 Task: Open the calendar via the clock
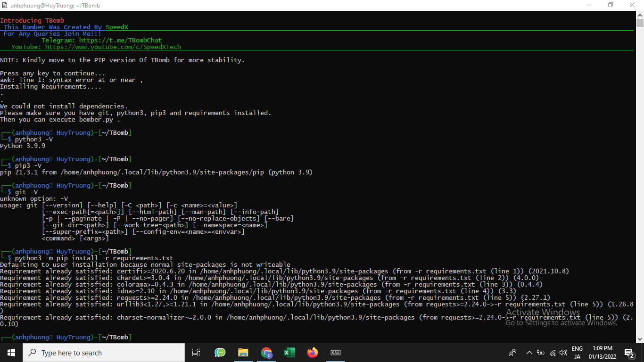(603, 352)
